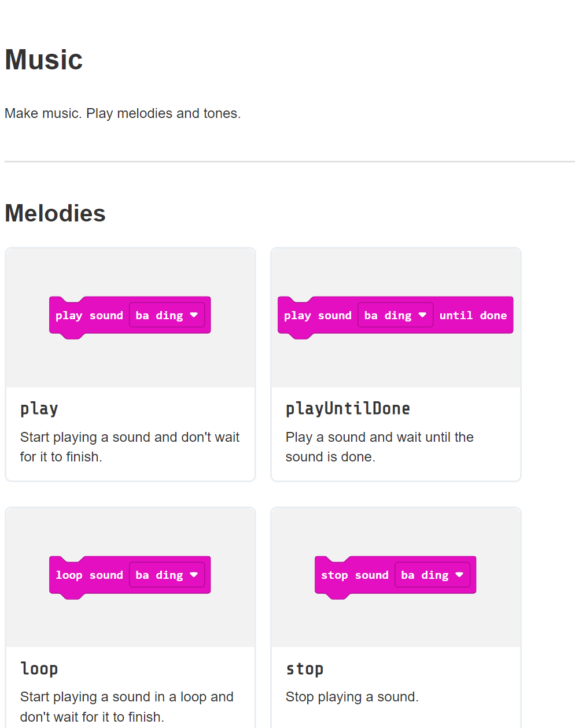Viewport: 575px width, 728px height.
Task: Click the Music page title
Action: 43,59
